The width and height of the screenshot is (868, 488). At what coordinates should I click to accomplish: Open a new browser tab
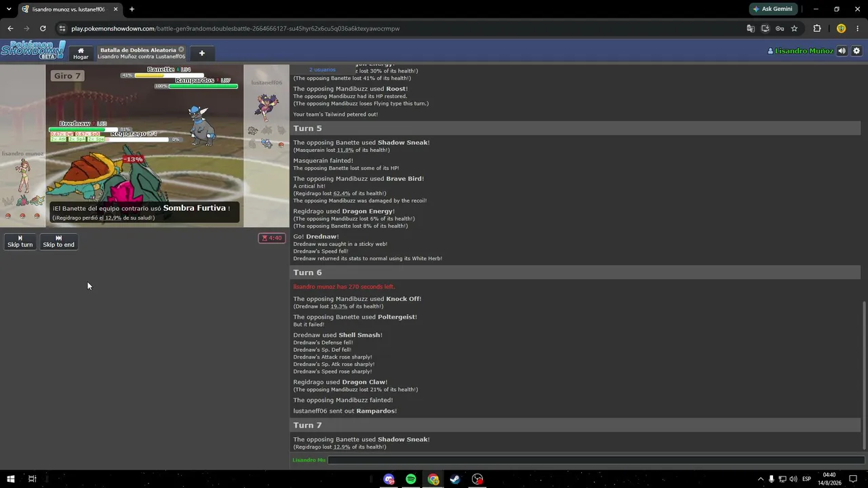pos(132,9)
